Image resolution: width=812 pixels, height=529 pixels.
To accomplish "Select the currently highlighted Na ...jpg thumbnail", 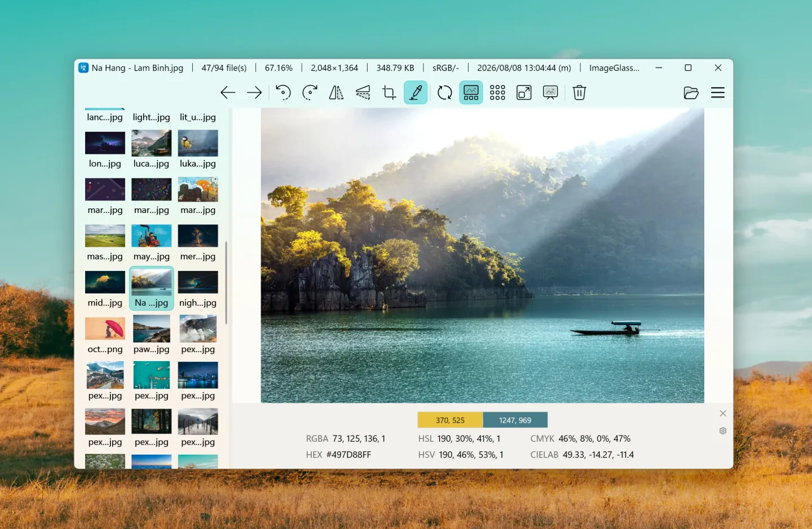I will 151,289.
